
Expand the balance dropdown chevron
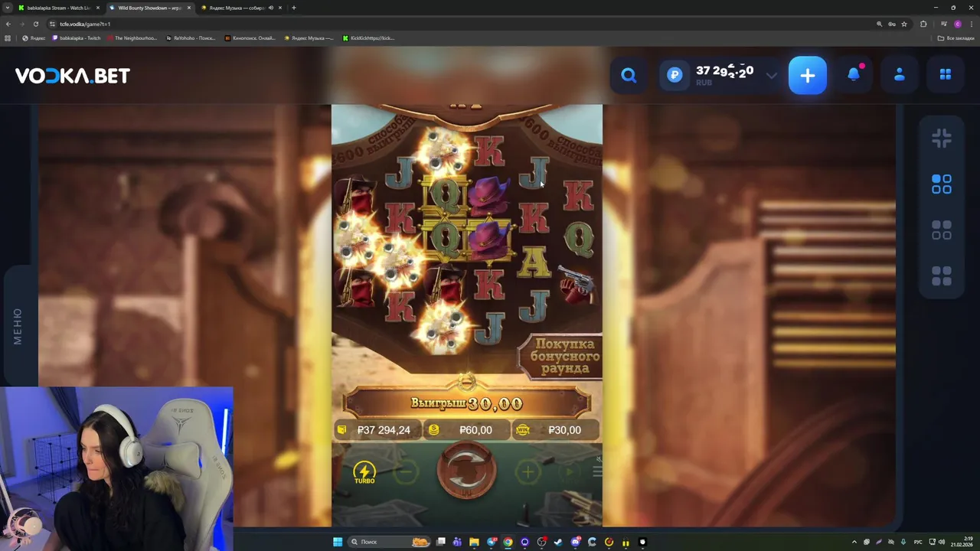point(771,75)
